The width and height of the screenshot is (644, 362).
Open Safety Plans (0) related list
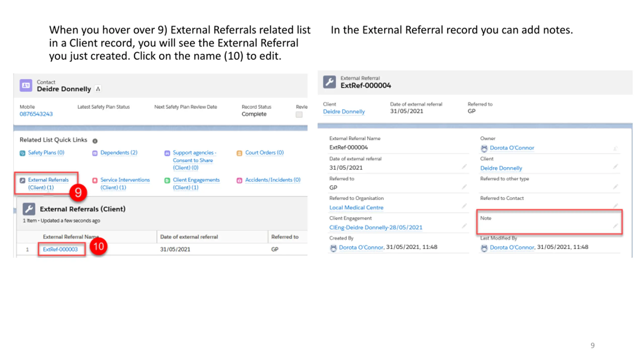pyautogui.click(x=46, y=153)
